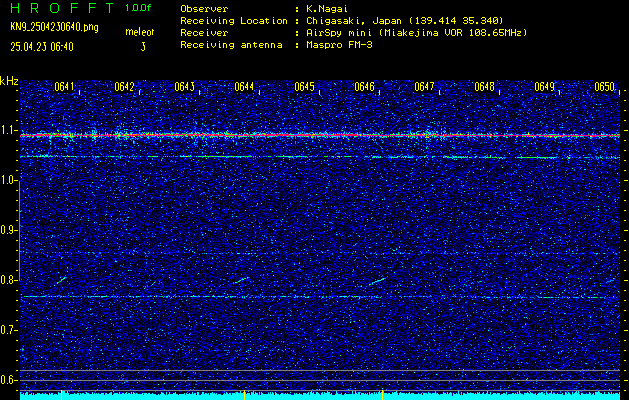This screenshot has width=629, height=400.
Task: Click the Receiving Location label
Action: 234,20
